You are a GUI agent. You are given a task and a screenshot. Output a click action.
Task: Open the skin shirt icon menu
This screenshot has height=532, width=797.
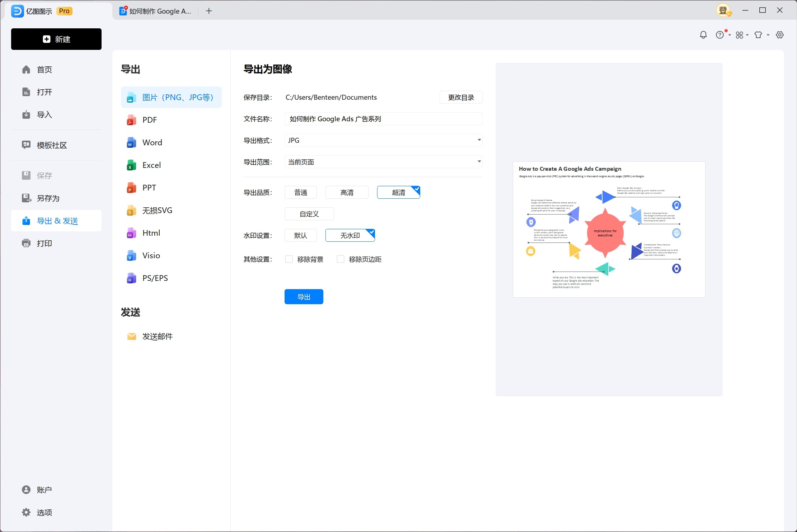[x=758, y=35]
